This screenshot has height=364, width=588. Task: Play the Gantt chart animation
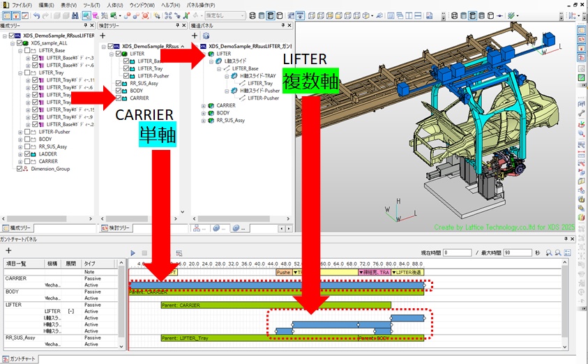click(x=133, y=252)
